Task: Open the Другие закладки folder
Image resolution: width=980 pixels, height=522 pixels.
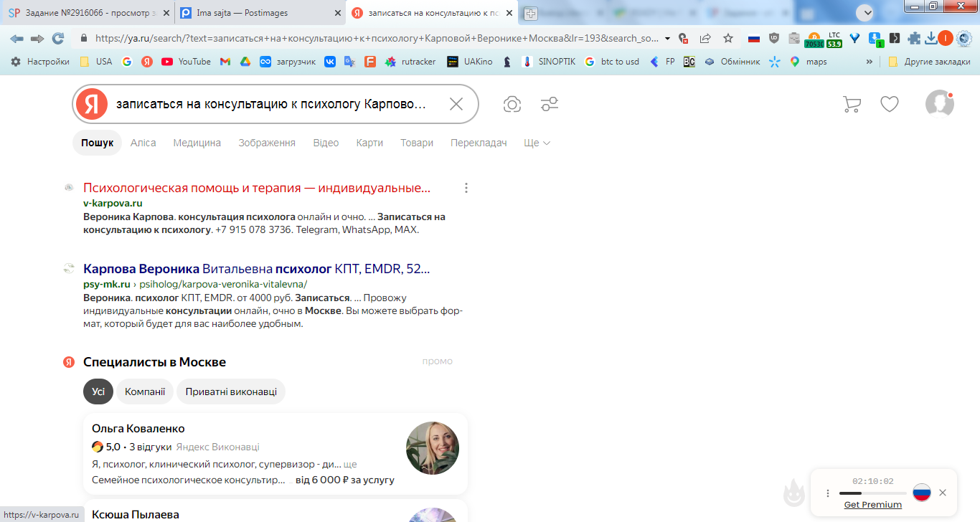Action: click(x=929, y=62)
